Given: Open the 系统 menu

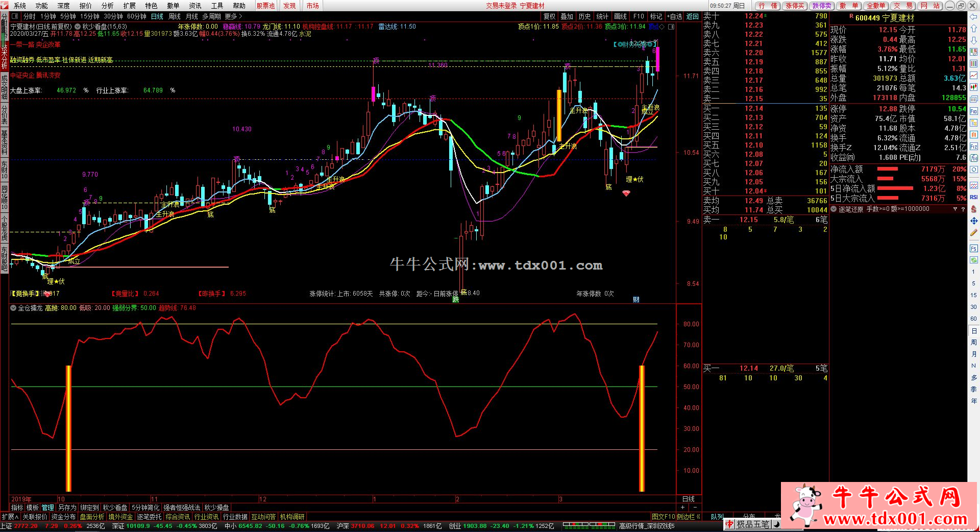Looking at the screenshot, I should 19,6.
